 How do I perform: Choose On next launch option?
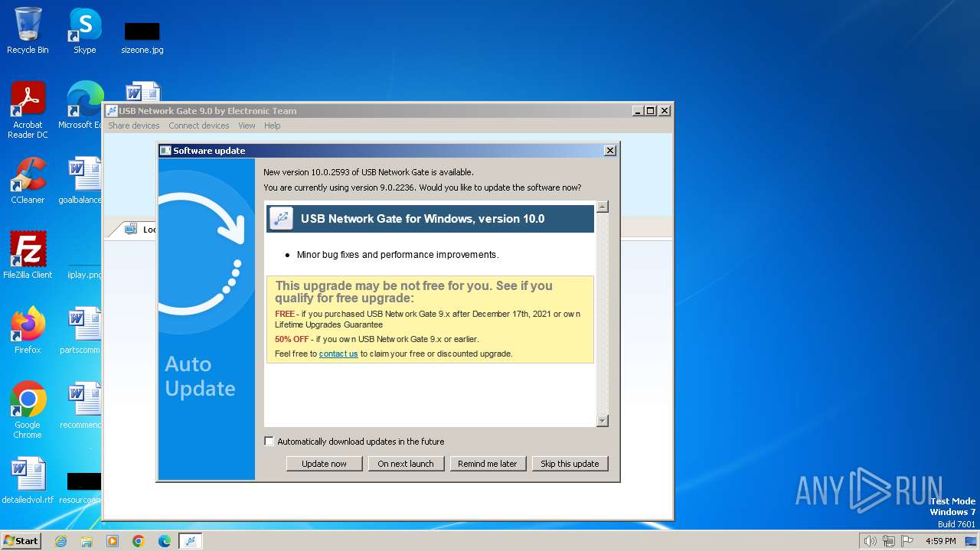coord(406,464)
